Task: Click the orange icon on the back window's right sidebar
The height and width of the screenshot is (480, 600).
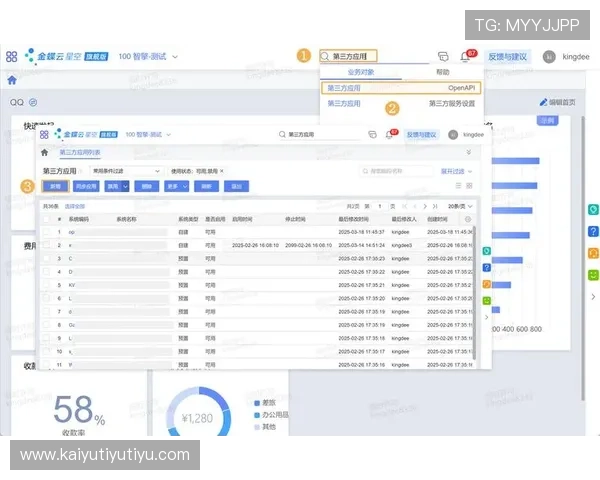Action: click(593, 253)
